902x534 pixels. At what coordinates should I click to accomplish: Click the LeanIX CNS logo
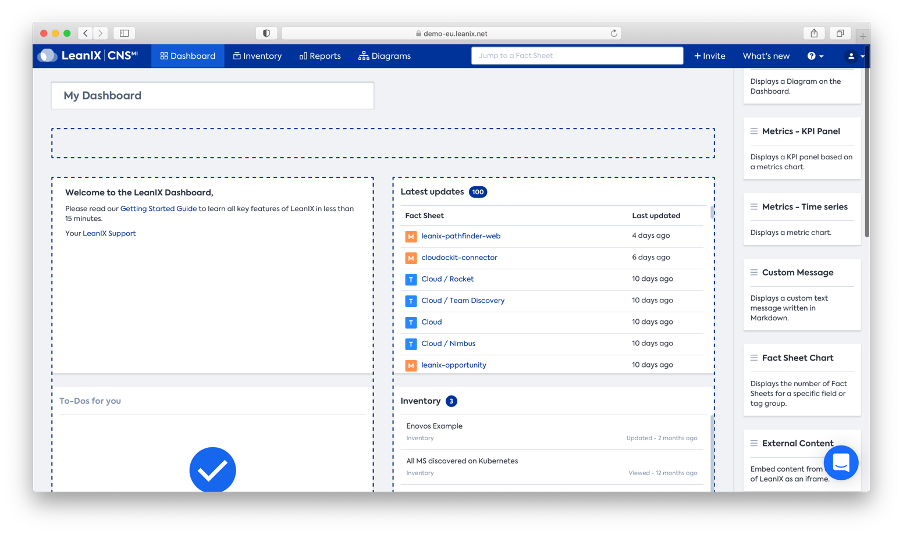point(88,56)
